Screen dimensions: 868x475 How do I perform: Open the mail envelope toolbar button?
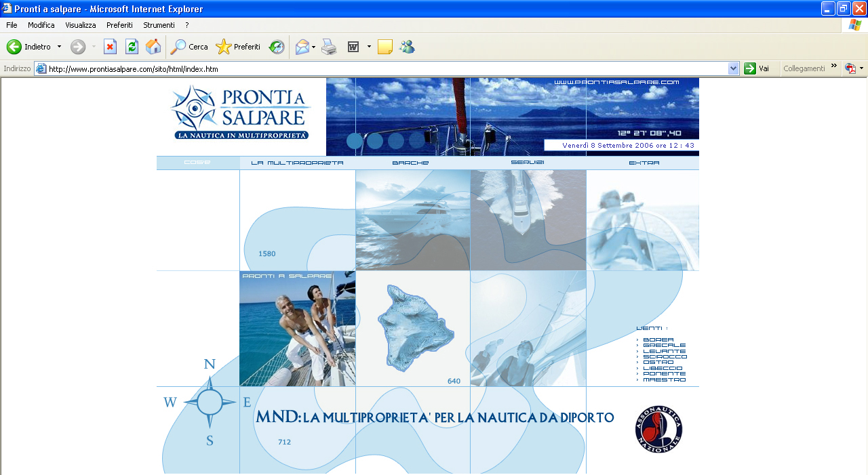[302, 47]
